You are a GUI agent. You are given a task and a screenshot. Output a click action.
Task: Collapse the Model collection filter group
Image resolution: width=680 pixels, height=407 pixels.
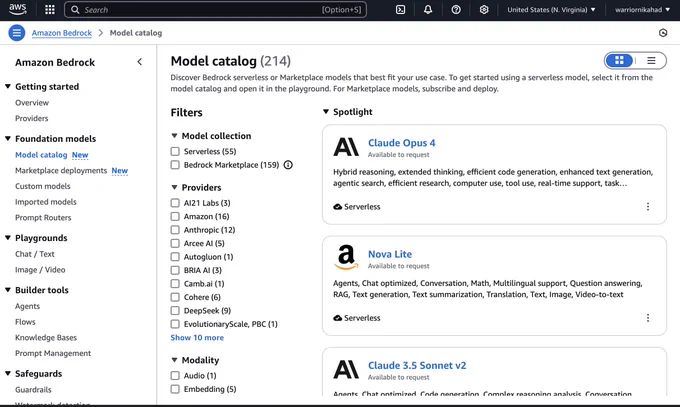[x=174, y=136]
